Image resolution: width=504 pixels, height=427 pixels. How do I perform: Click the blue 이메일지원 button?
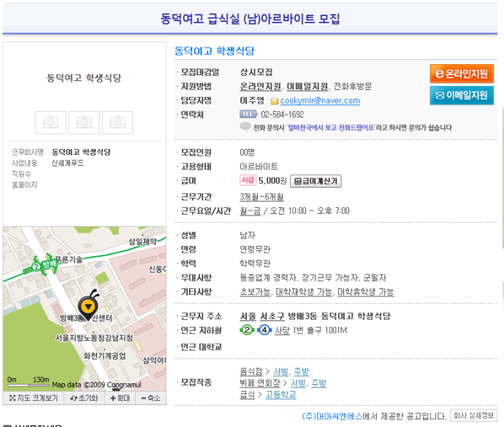click(462, 95)
